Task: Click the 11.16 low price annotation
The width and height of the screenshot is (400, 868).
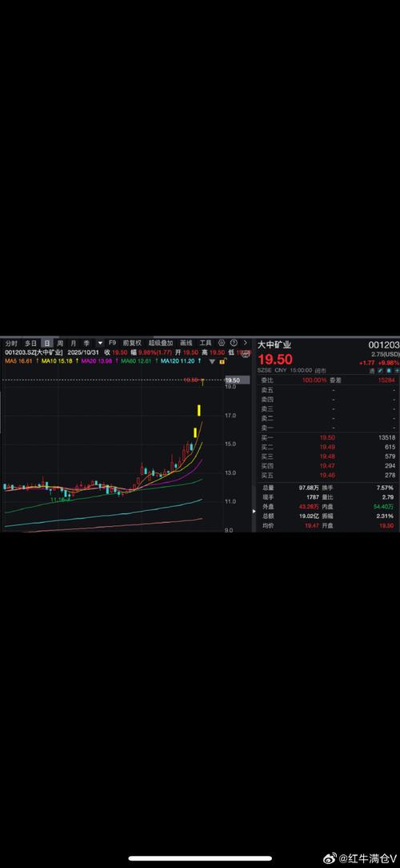Action: click(x=58, y=500)
